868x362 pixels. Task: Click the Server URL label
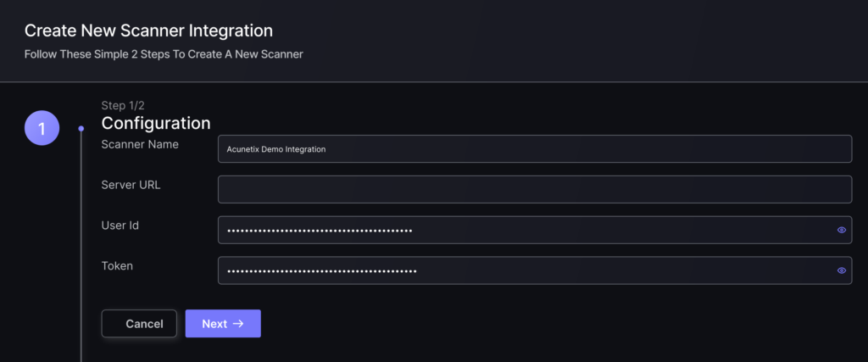(131, 185)
